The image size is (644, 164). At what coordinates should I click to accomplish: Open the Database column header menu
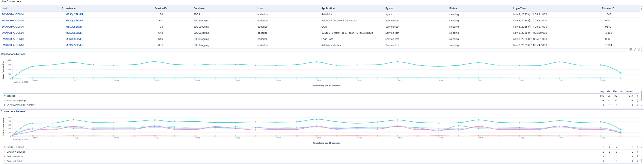click(x=199, y=8)
